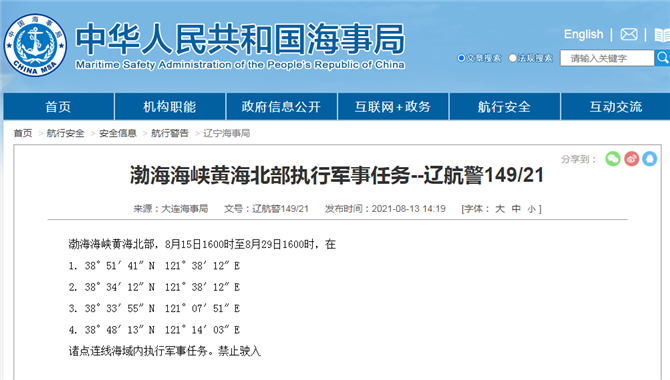Viewport: 670px width, 380px height.
Task: Click coordinate line 3 starting 38°33′55″N
Action: click(x=154, y=309)
